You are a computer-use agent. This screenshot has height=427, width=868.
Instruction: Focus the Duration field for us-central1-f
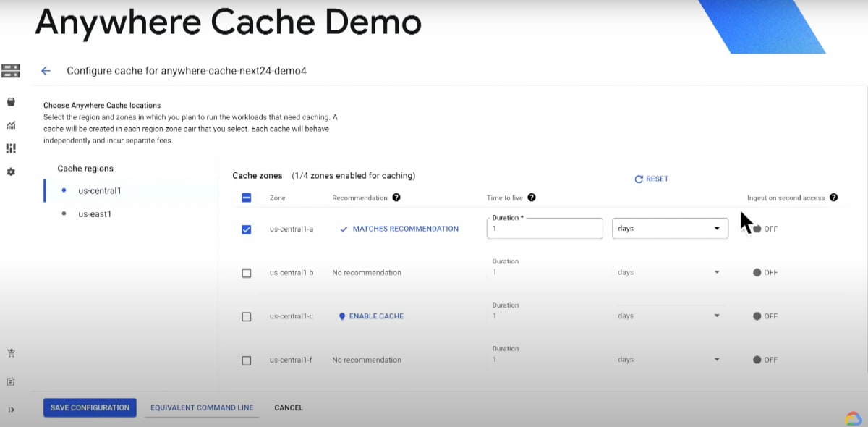pyautogui.click(x=545, y=359)
